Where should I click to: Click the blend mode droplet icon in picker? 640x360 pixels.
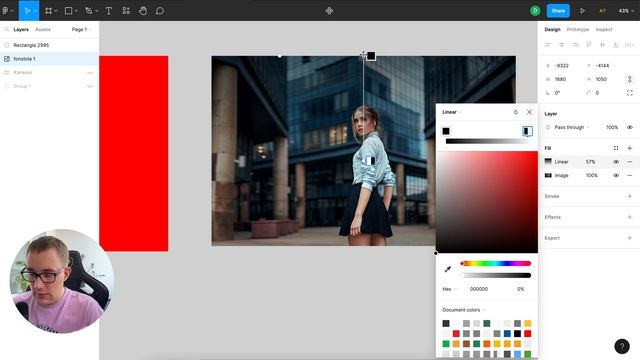516,112
